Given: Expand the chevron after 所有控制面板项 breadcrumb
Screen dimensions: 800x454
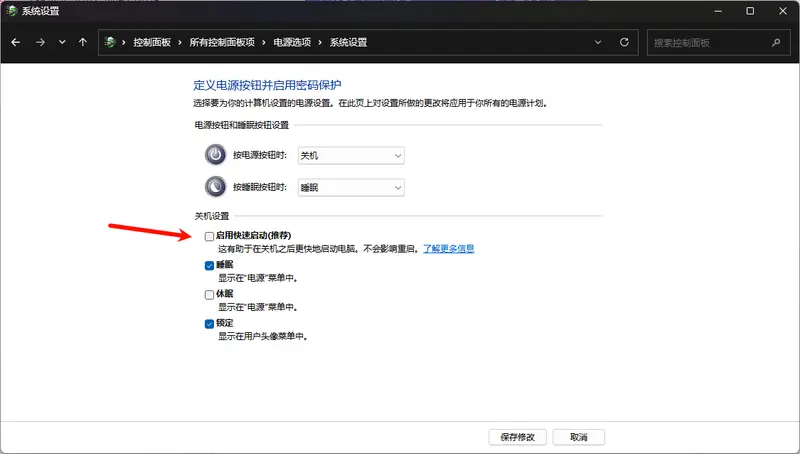Looking at the screenshot, I should pos(264,42).
